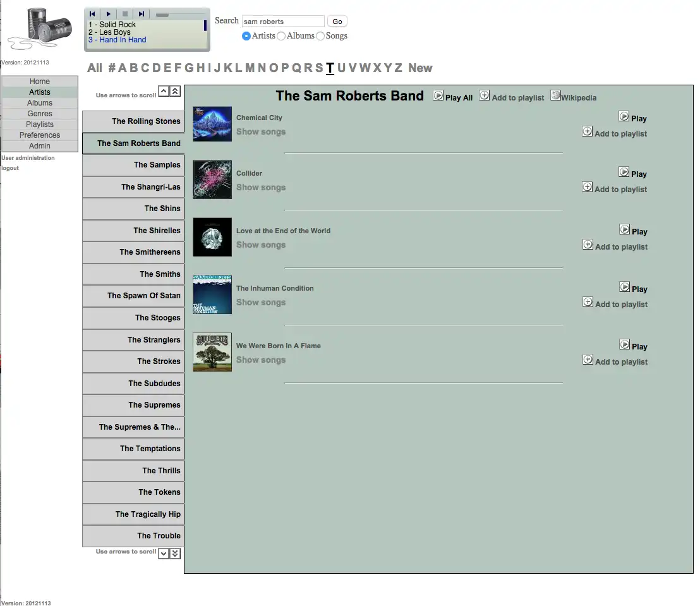
Task: Select the Albums search radio button
Action: tap(281, 36)
